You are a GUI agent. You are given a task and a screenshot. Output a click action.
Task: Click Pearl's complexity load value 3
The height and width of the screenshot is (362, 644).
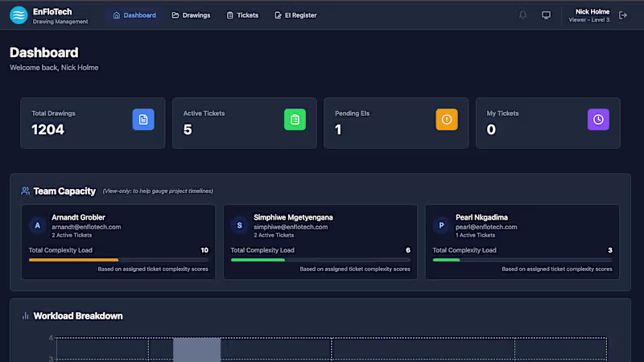610,250
